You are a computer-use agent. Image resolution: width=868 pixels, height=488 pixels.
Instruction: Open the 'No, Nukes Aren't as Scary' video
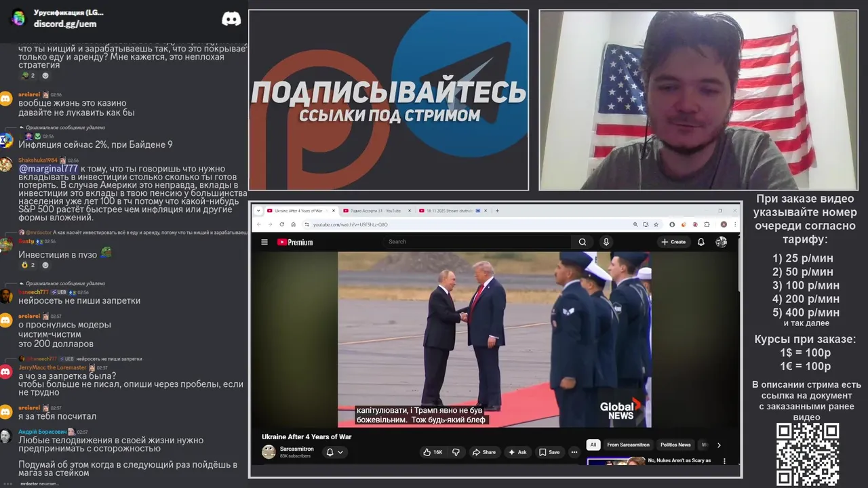pos(679,460)
